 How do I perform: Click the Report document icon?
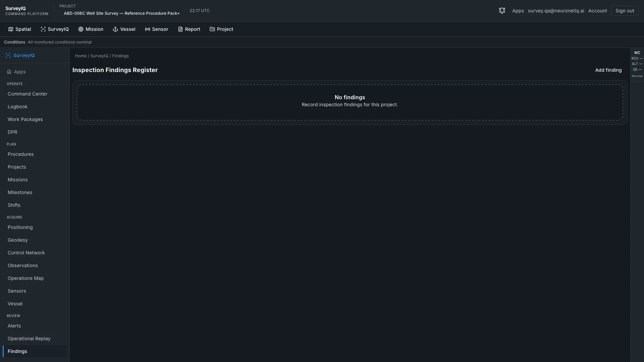coord(180,29)
